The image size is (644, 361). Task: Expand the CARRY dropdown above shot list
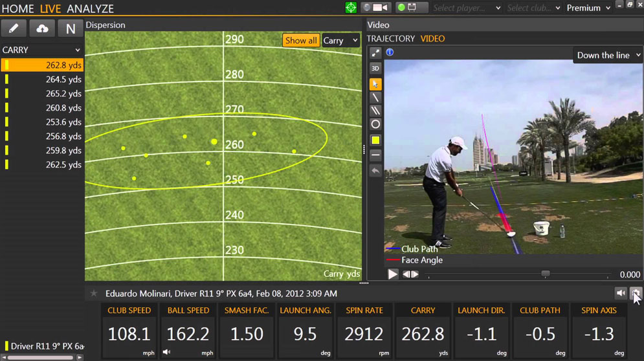(x=41, y=50)
